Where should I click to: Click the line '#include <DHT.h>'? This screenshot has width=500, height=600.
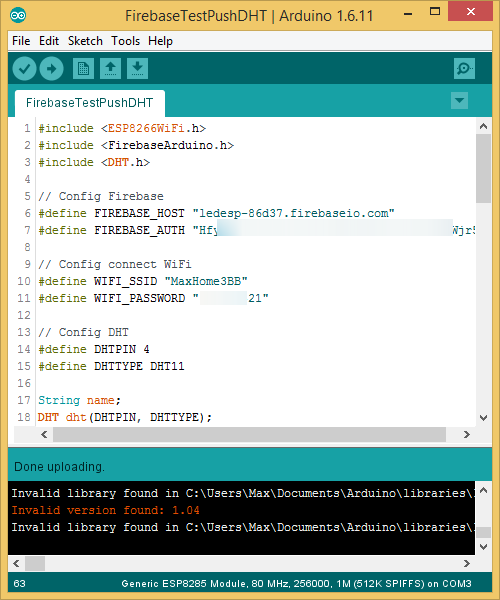tap(94, 162)
